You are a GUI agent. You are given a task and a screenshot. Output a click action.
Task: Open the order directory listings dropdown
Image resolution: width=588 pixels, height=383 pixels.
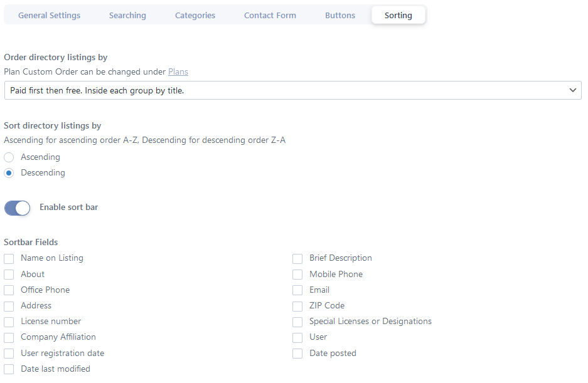(x=292, y=90)
